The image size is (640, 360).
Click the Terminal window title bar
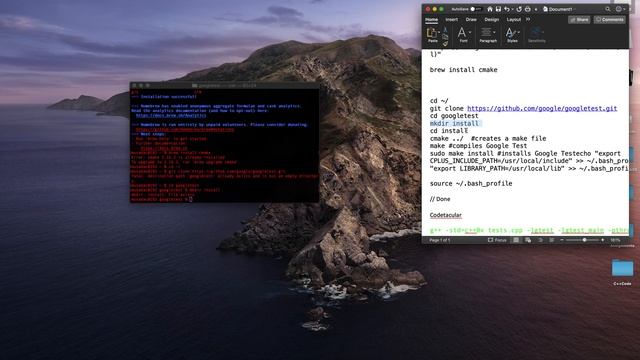[224, 85]
